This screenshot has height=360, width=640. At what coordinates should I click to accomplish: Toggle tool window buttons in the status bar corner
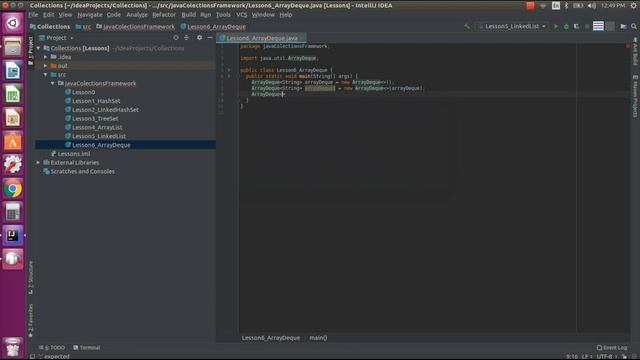click(32, 356)
